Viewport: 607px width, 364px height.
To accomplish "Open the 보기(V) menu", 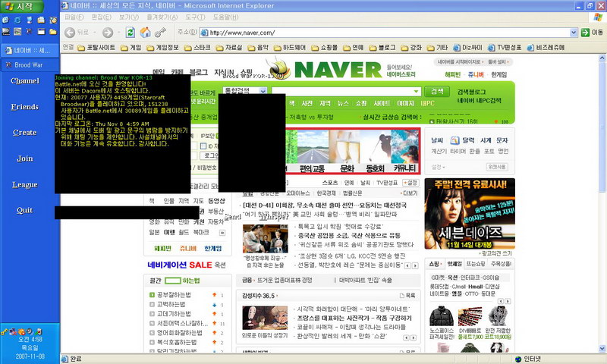I will (x=129, y=17).
